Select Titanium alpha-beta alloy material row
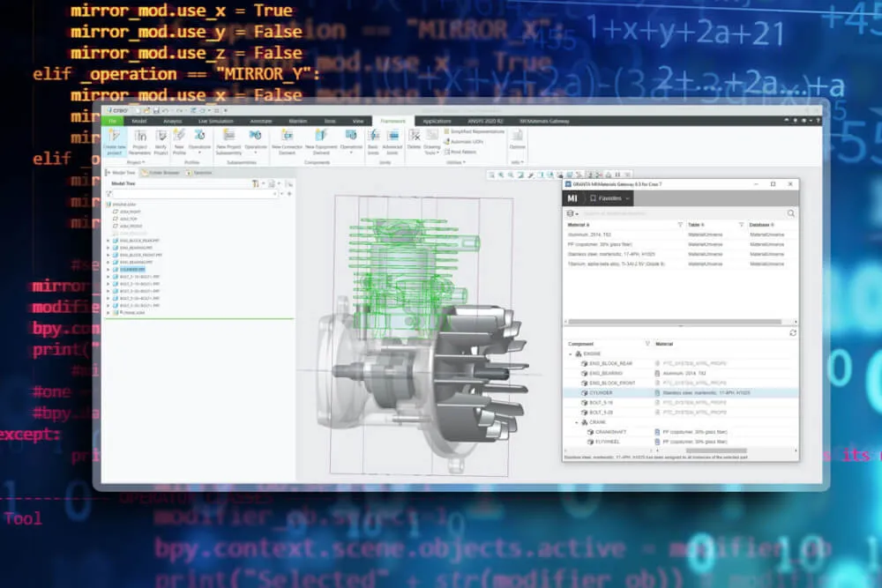The height and width of the screenshot is (588, 882). click(617, 264)
